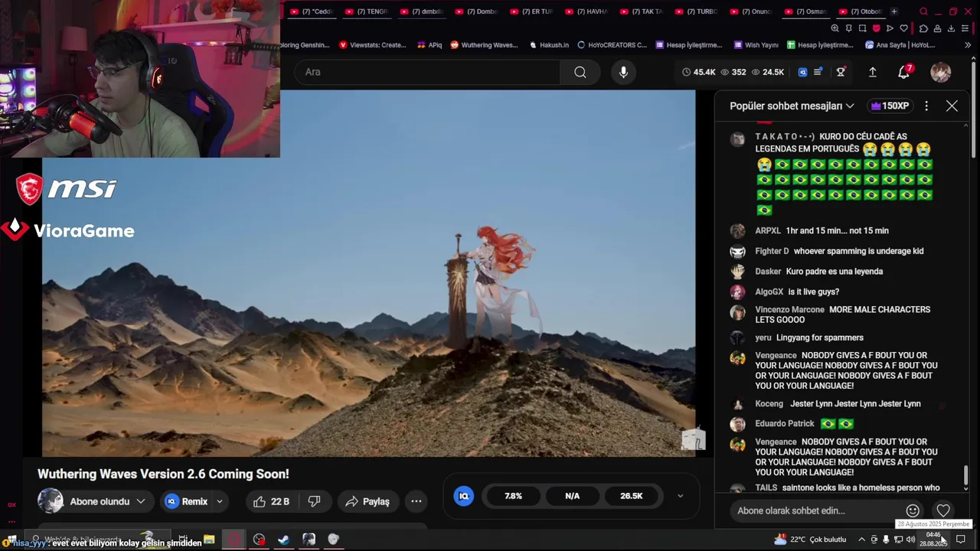Click the browser heart bookmark icon
The height and width of the screenshot is (551, 980).
903,28
